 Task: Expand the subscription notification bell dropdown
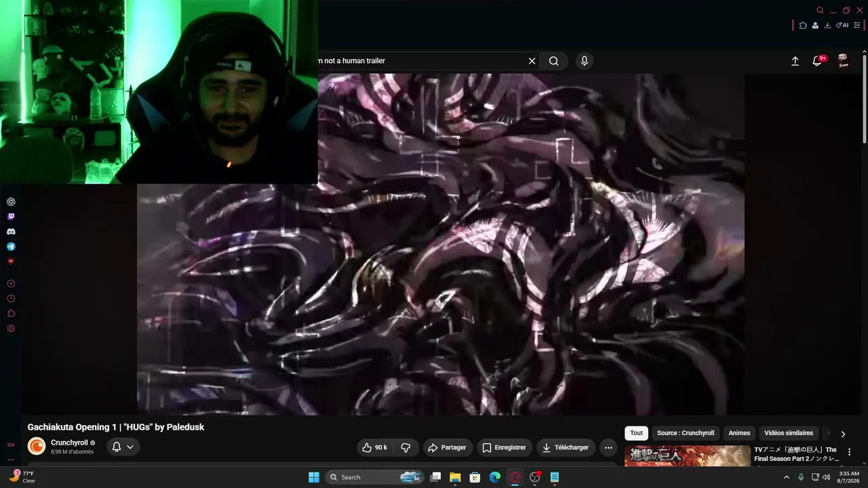click(x=123, y=447)
